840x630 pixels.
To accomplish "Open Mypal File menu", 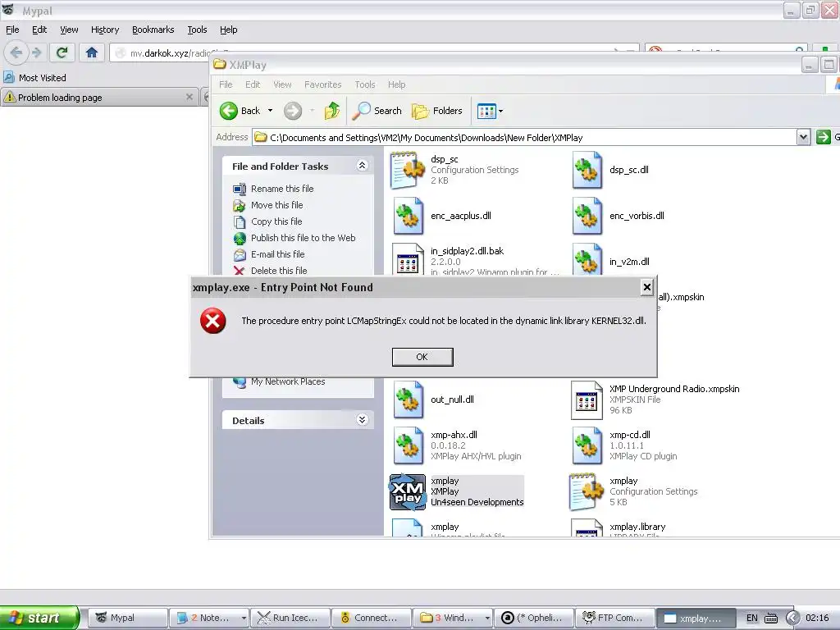I will tap(12, 30).
